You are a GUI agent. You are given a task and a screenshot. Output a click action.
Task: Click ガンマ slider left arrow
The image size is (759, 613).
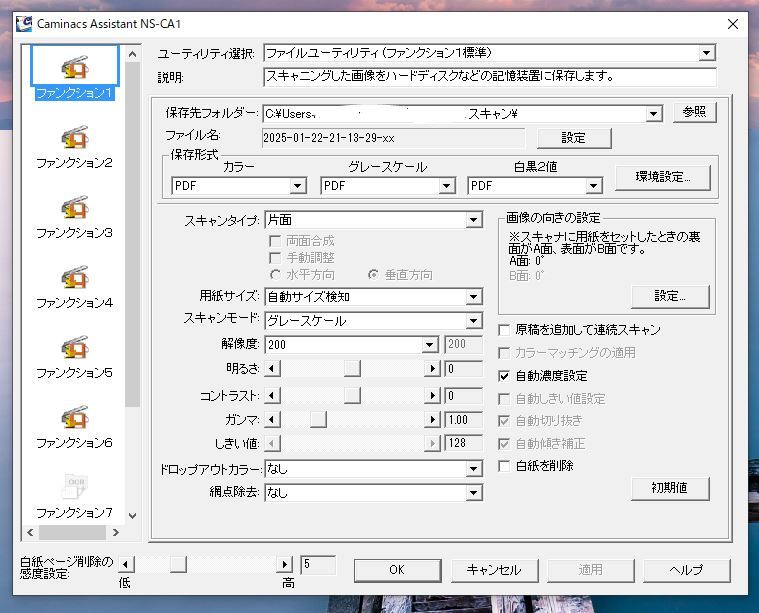pyautogui.click(x=272, y=419)
